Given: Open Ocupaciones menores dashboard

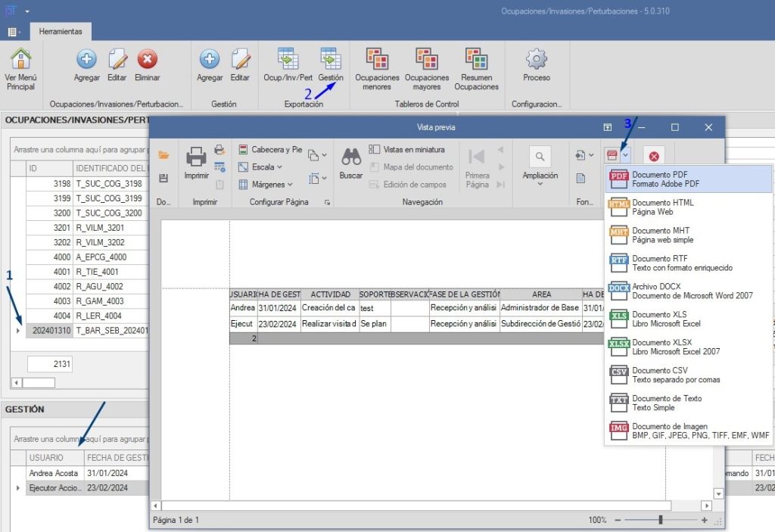Looking at the screenshot, I should (x=377, y=59).
